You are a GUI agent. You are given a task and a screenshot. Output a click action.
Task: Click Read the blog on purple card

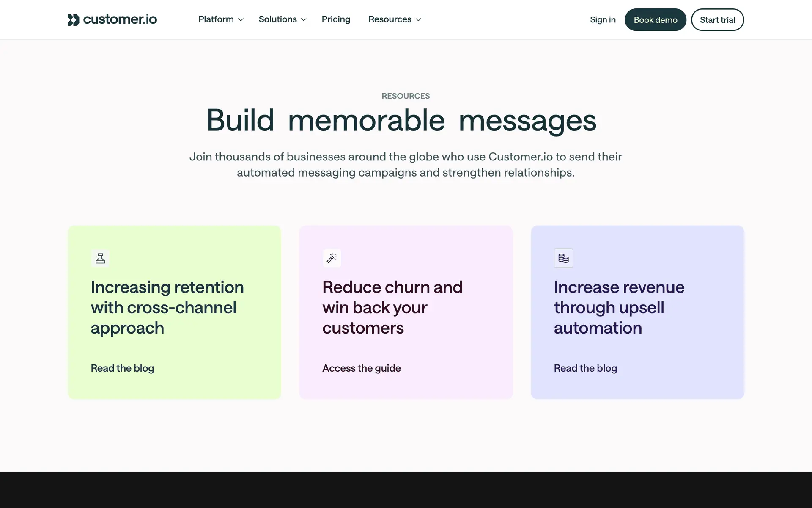point(585,368)
